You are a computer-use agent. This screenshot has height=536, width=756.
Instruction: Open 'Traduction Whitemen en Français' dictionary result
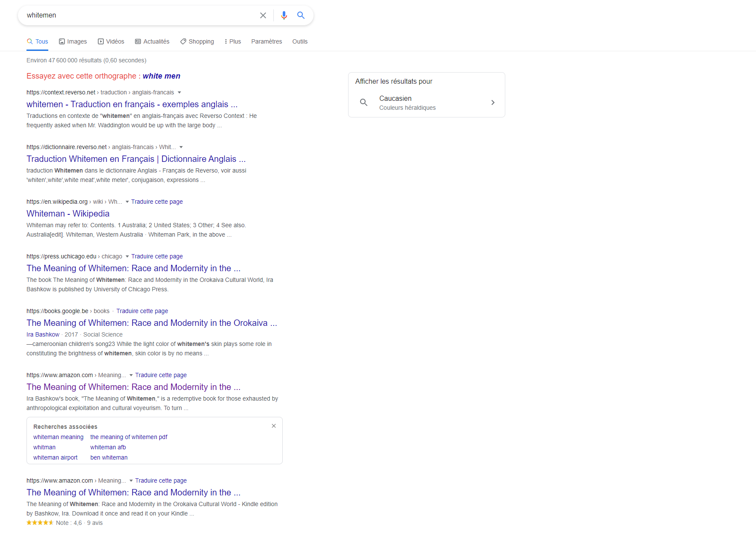pyautogui.click(x=136, y=159)
